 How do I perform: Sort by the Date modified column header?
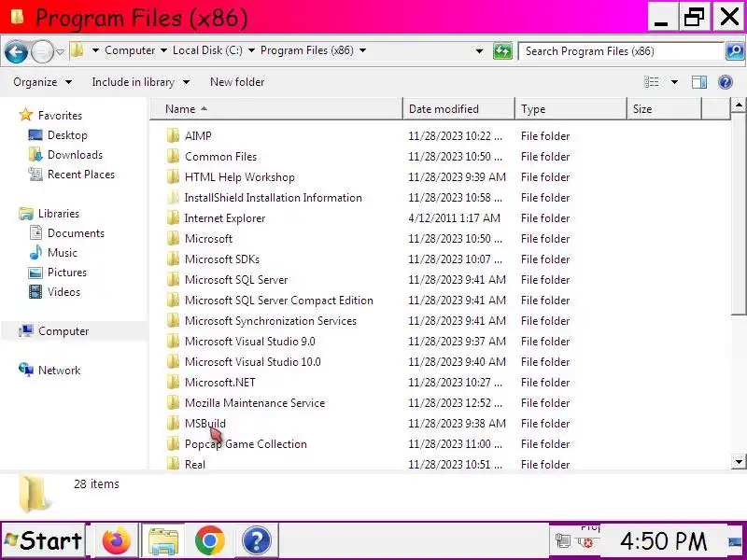[x=458, y=109]
